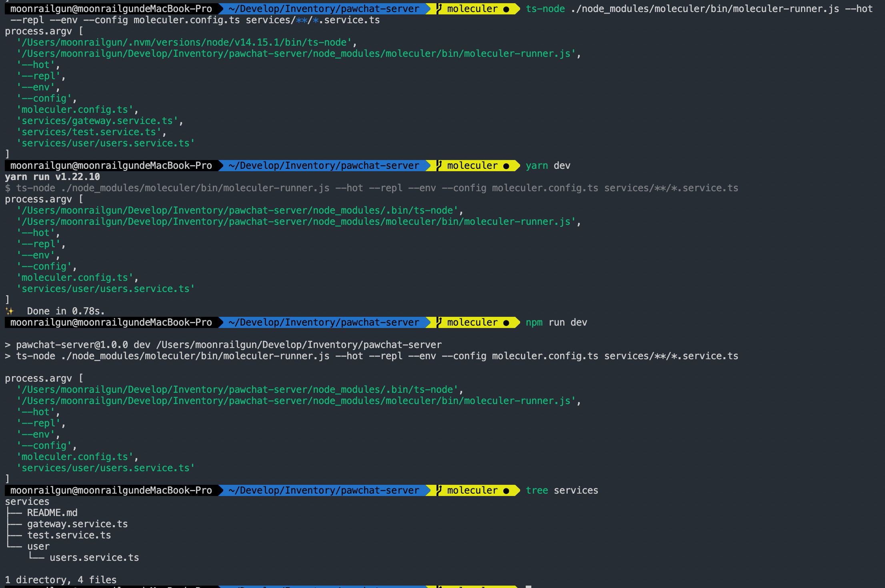Click git branch icon beside yarn dev prompt

(x=439, y=166)
